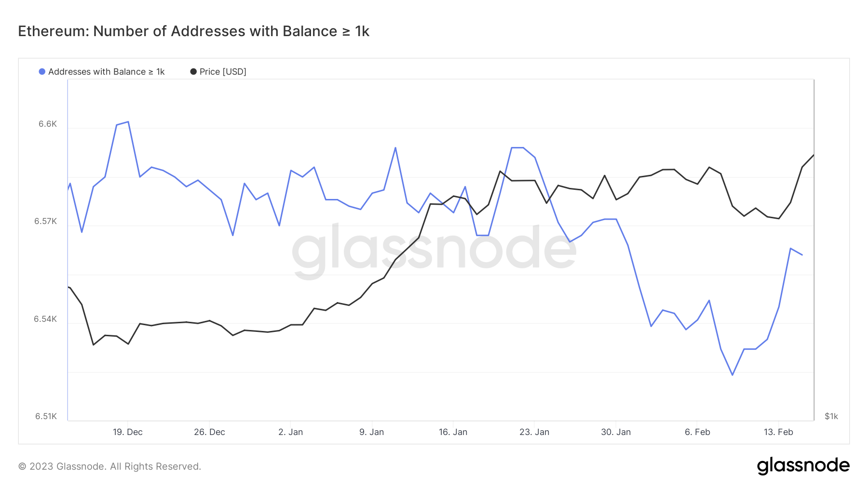Image resolution: width=868 pixels, height=488 pixels.
Task: Select the '2. Jan' x-axis label
Action: [291, 432]
